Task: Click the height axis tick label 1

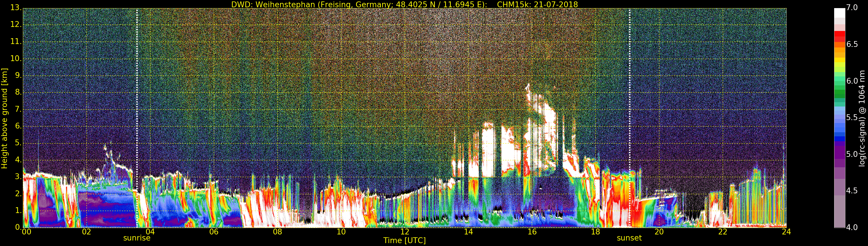Action: [18, 210]
